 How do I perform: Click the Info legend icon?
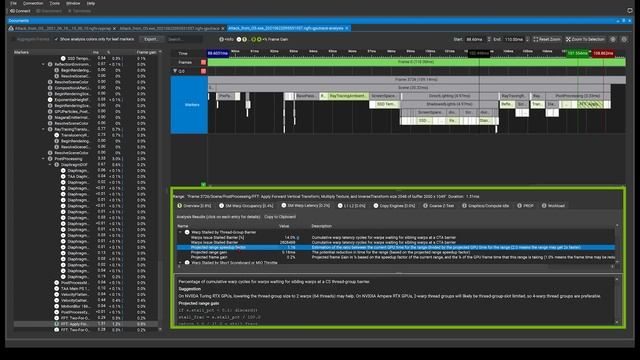point(222,40)
